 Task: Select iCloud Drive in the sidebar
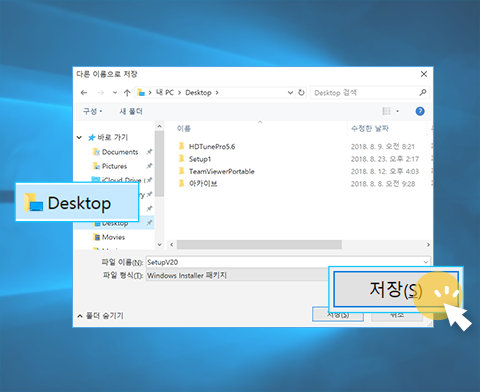click(122, 180)
